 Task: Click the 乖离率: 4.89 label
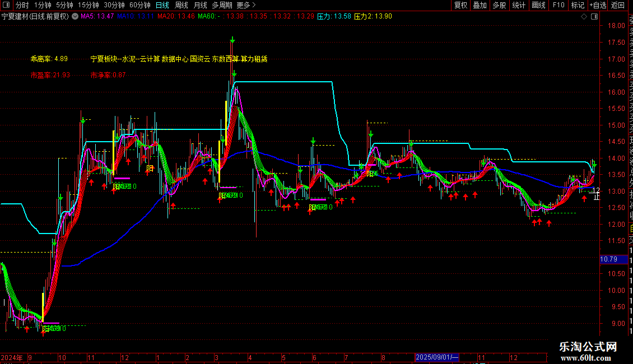coord(49,59)
